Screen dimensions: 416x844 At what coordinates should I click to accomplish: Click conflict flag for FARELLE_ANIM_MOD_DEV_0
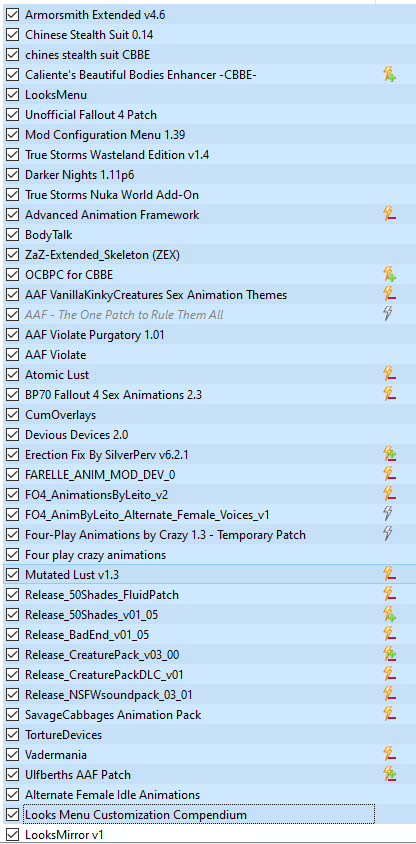pos(390,474)
